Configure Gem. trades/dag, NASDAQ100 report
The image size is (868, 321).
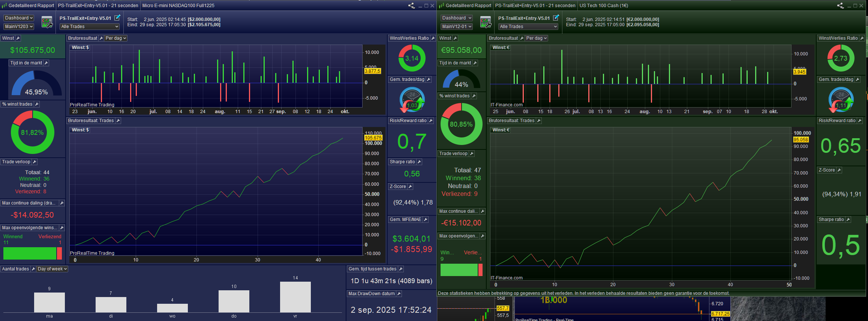429,79
